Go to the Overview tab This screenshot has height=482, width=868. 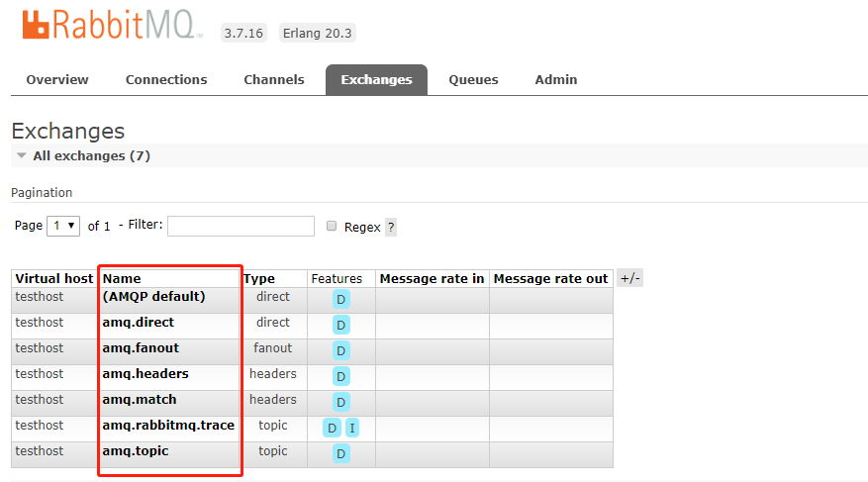(x=57, y=80)
